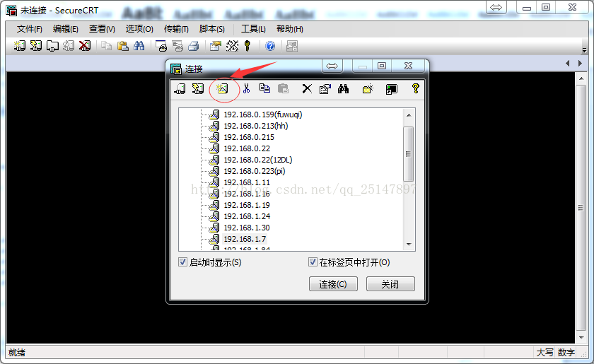Screen dimensions: 594x364
Task: Click the 大写 indicator in status bar
Action: click(544, 353)
